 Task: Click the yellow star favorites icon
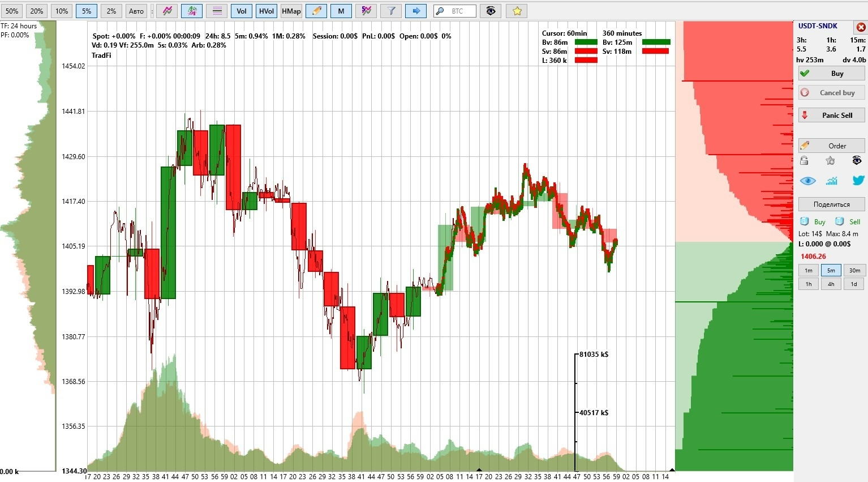517,11
